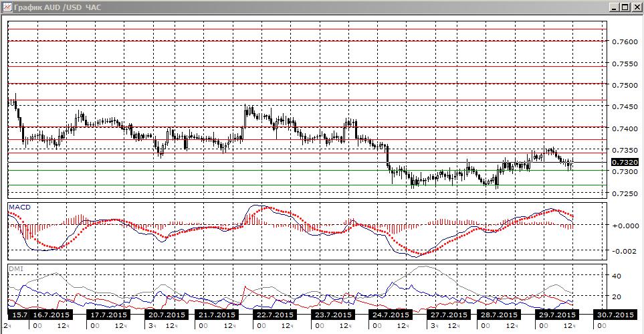Click the 20.7.2015 date label
Image resolution: width=644 pixels, height=334 pixels.
pos(167,315)
